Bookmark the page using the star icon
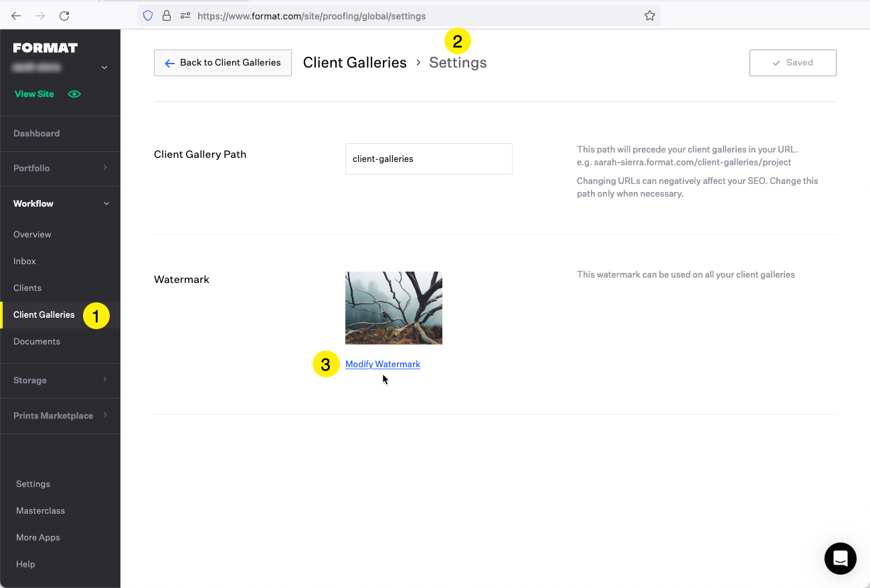Screen dimensions: 870x588 649,15
